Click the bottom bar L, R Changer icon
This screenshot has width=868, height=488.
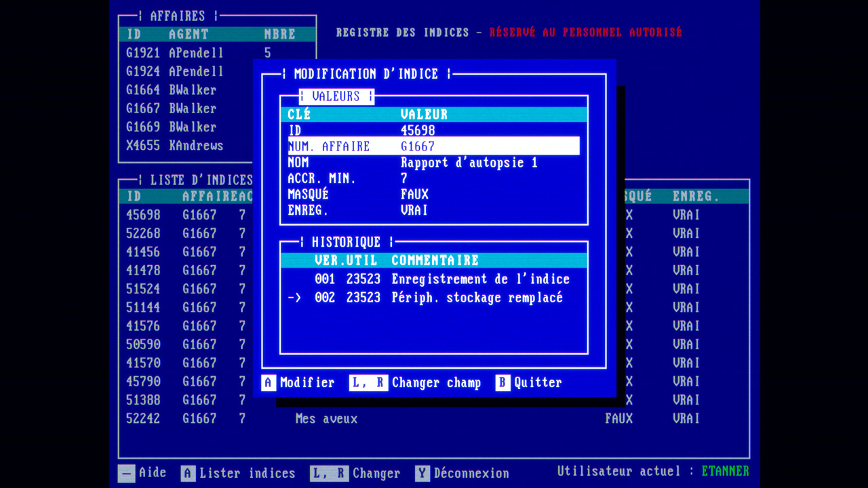(328, 474)
